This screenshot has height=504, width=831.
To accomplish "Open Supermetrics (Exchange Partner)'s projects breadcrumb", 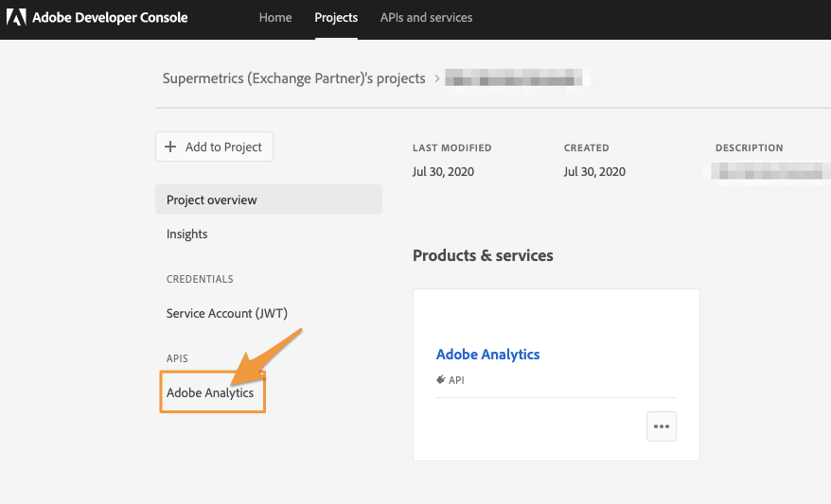I will click(293, 78).
